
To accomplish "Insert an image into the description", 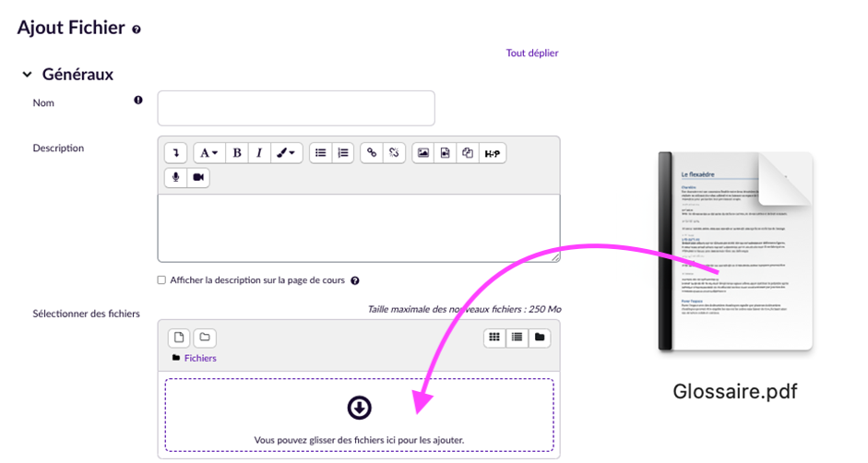I will tap(423, 153).
